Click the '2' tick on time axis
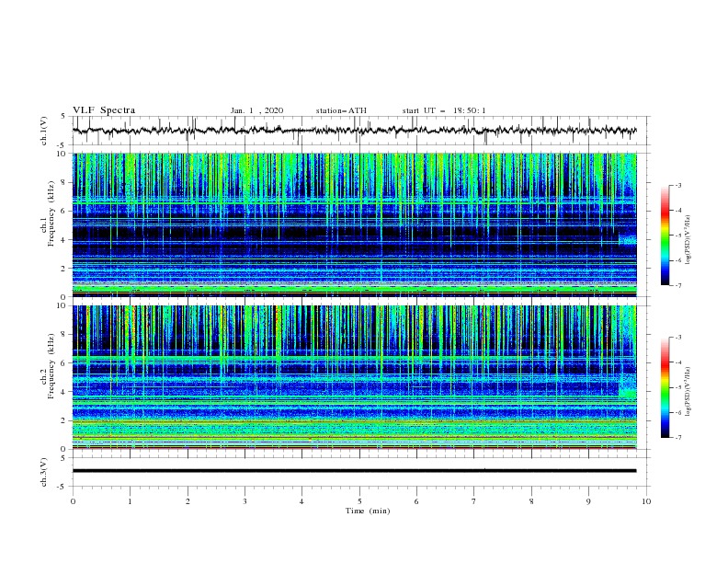The height and width of the screenshot is (563, 728). coord(188,501)
